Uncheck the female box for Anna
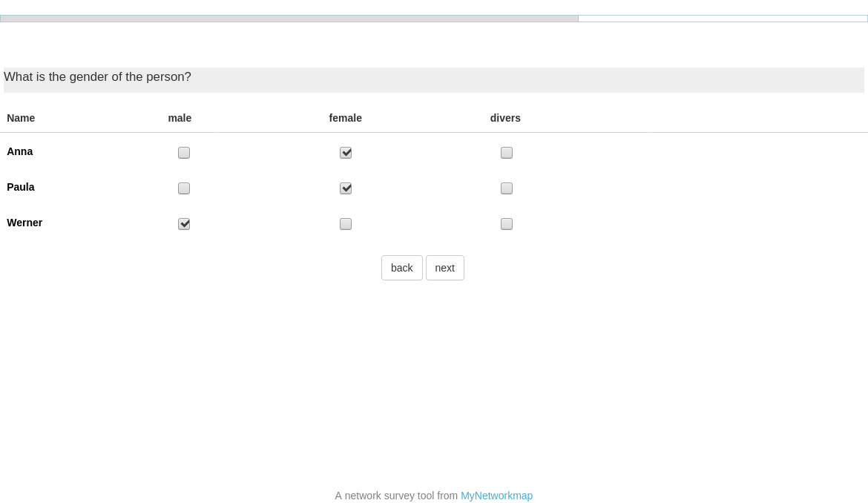Viewport: 868px width, 503px height. (346, 153)
